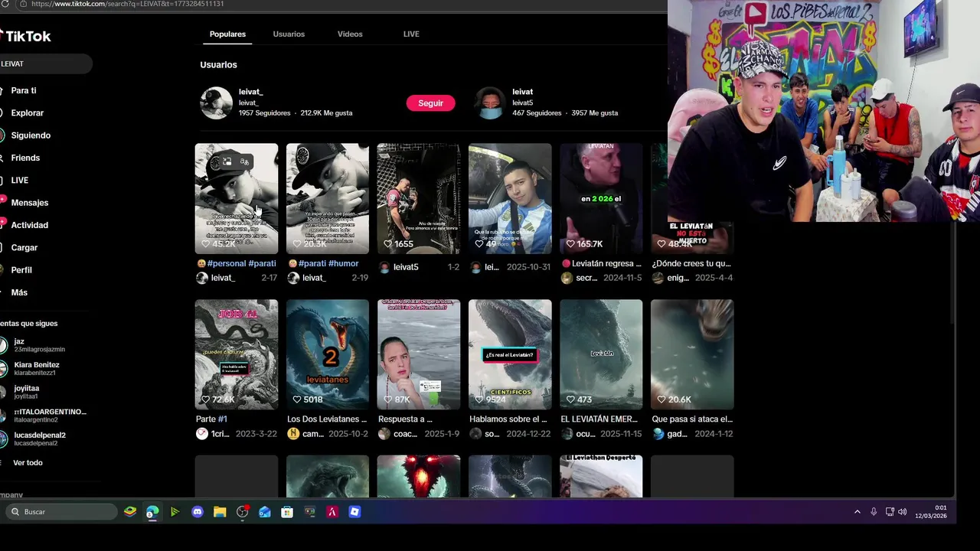Image resolution: width=980 pixels, height=551 pixels.
Task: Switch to the Usuarios tab
Action: click(289, 34)
